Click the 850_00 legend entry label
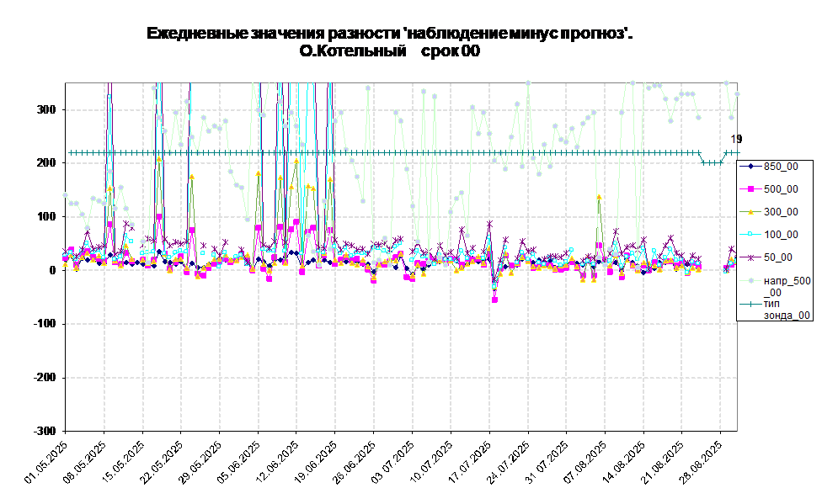This screenshot has width=822, height=504. (x=781, y=167)
